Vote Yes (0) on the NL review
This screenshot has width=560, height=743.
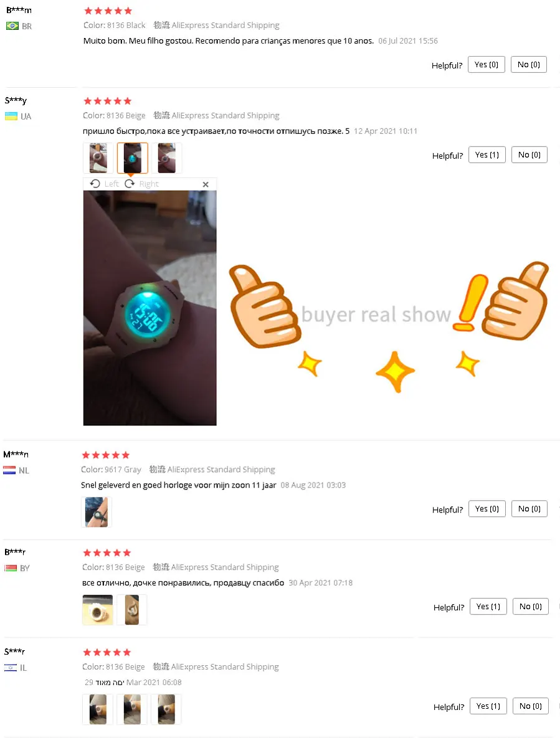(487, 509)
